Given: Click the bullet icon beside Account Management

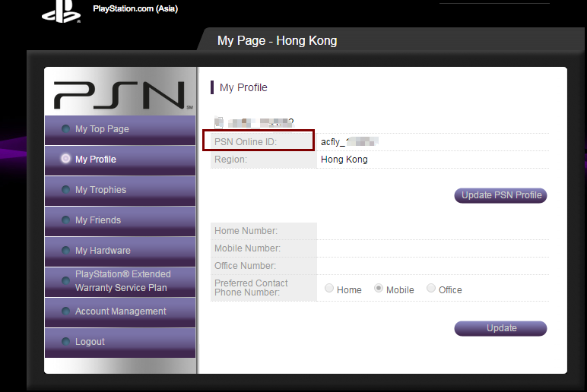Looking at the screenshot, I should 65,311.
